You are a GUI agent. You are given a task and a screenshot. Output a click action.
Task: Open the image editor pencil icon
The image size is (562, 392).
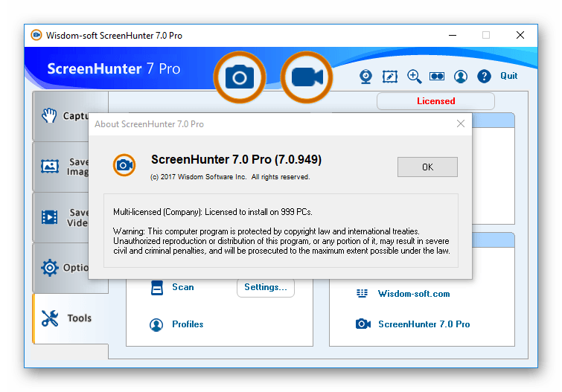[389, 77]
